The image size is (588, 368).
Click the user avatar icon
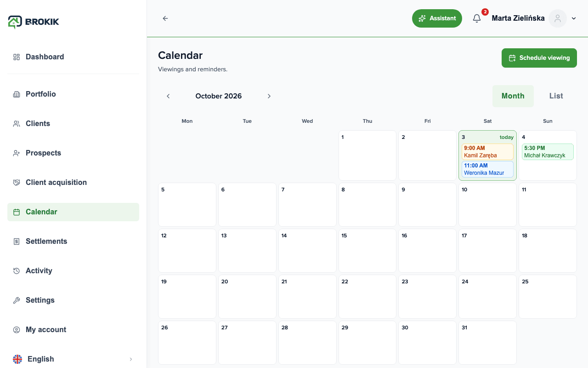pos(558,18)
